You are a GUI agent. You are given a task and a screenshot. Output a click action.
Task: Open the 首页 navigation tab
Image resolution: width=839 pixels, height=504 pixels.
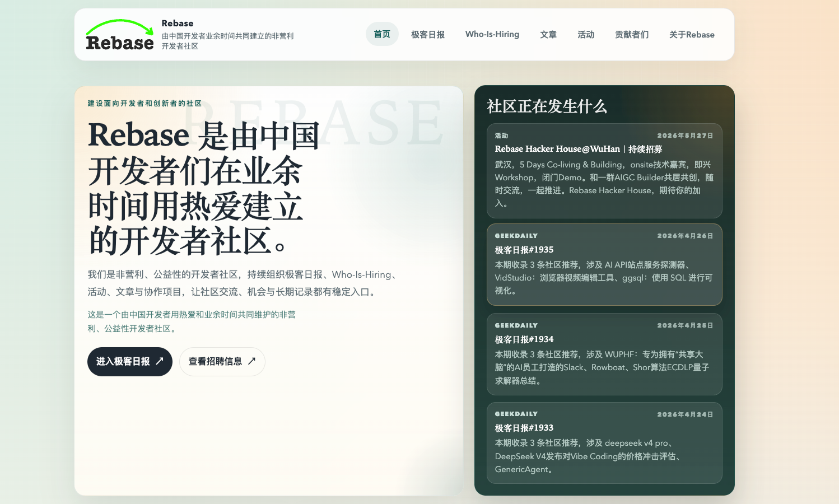point(382,34)
